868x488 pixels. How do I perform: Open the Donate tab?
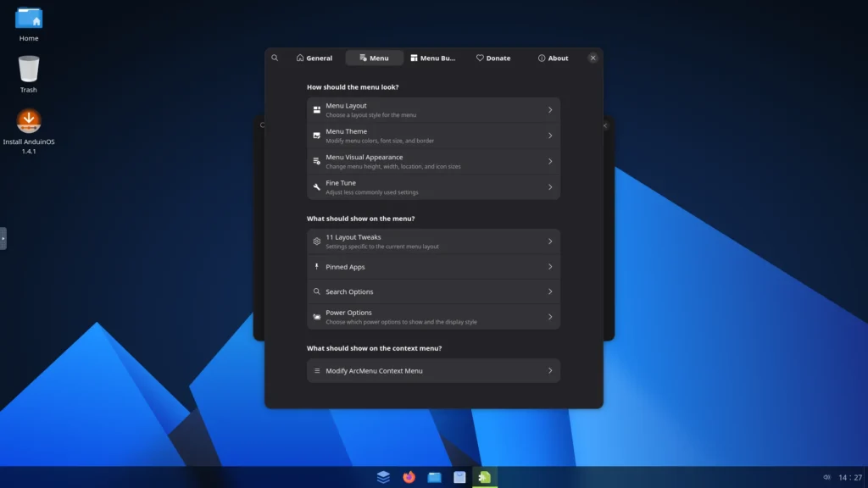click(x=493, y=58)
